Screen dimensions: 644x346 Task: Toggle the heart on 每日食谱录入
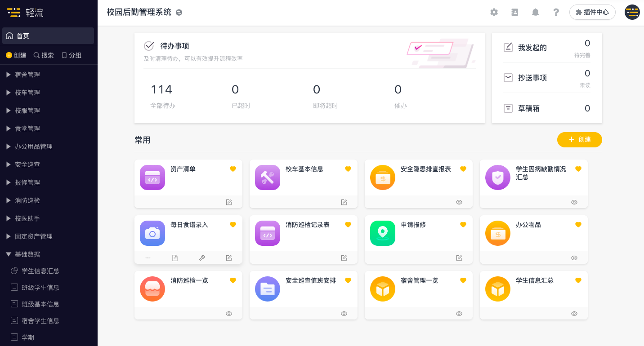(x=233, y=225)
